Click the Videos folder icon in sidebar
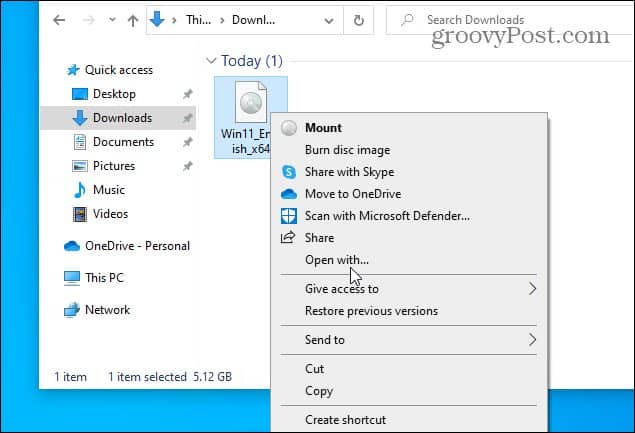 point(80,214)
